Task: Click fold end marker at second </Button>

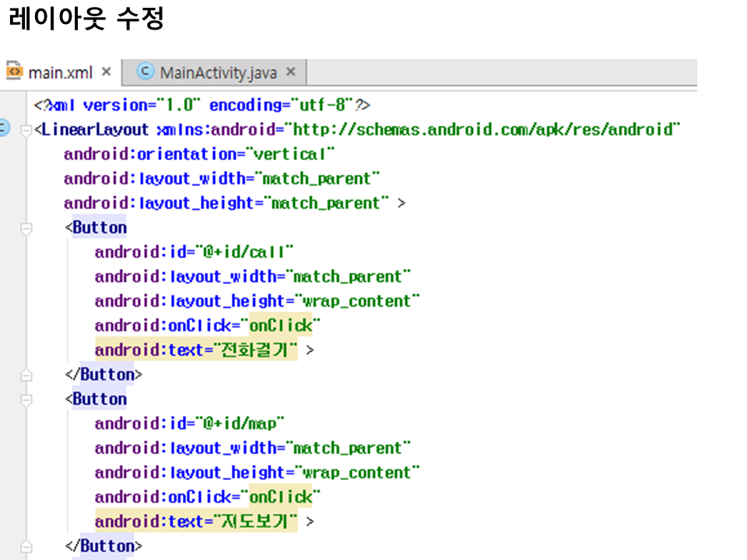Action: tap(26, 546)
